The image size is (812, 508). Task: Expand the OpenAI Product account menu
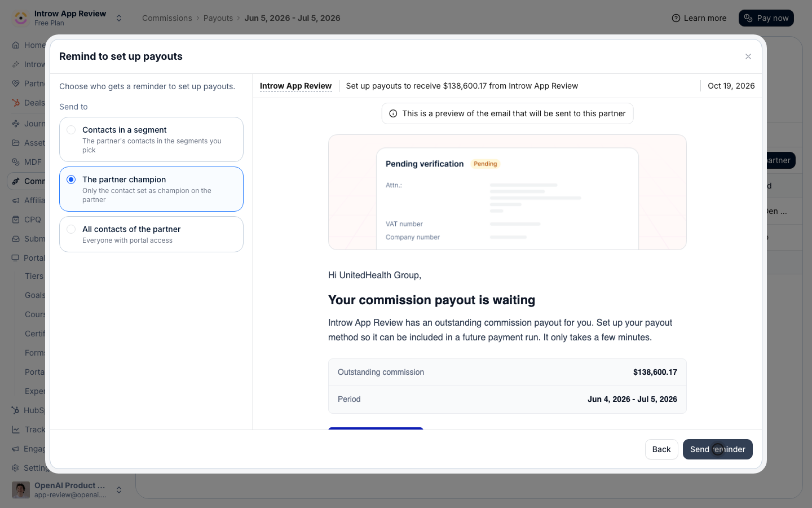pyautogui.click(x=119, y=490)
